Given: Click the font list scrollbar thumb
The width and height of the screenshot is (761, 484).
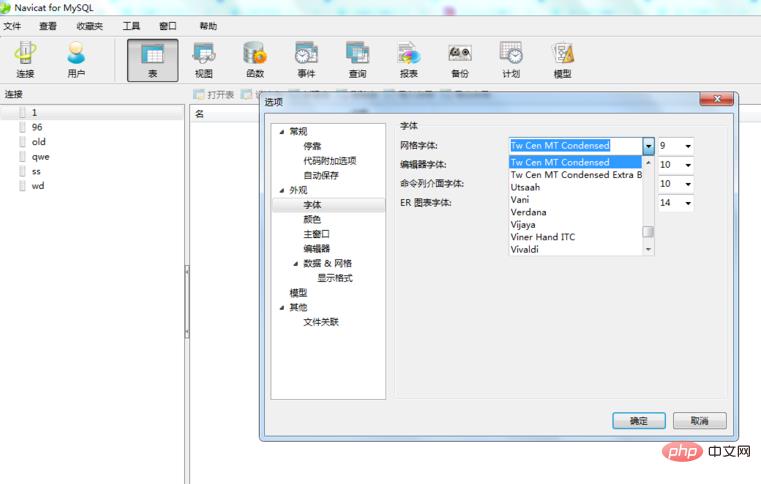Looking at the screenshot, I should point(648,232).
